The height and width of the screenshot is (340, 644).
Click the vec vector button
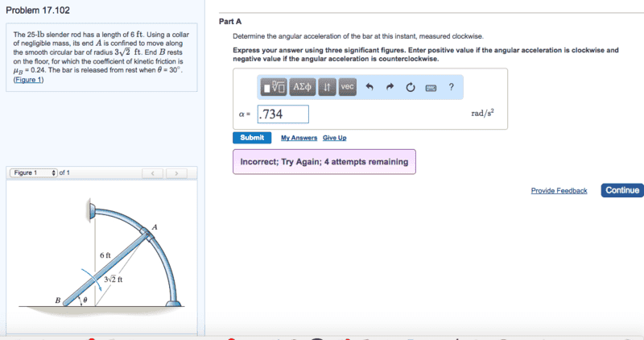coord(347,87)
